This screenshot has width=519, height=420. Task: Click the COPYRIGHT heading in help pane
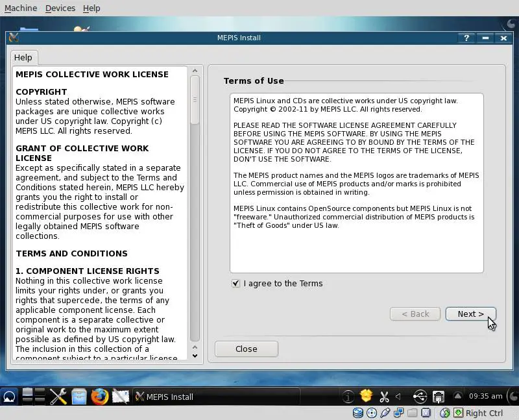(x=42, y=92)
